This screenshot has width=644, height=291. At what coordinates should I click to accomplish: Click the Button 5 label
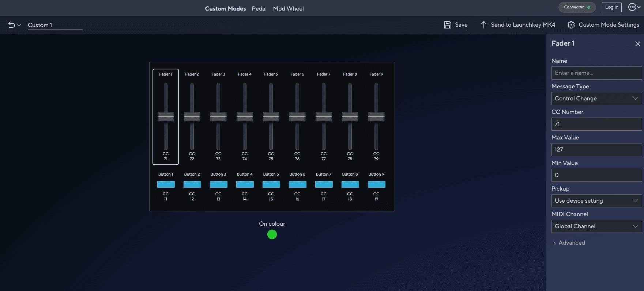click(x=271, y=174)
